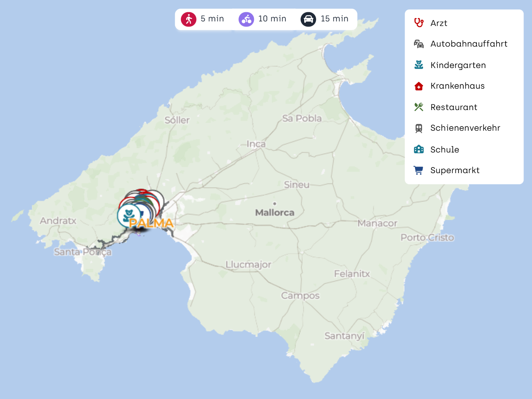Click the Inca town label
Viewport: 532px width, 399px height.
(x=256, y=144)
